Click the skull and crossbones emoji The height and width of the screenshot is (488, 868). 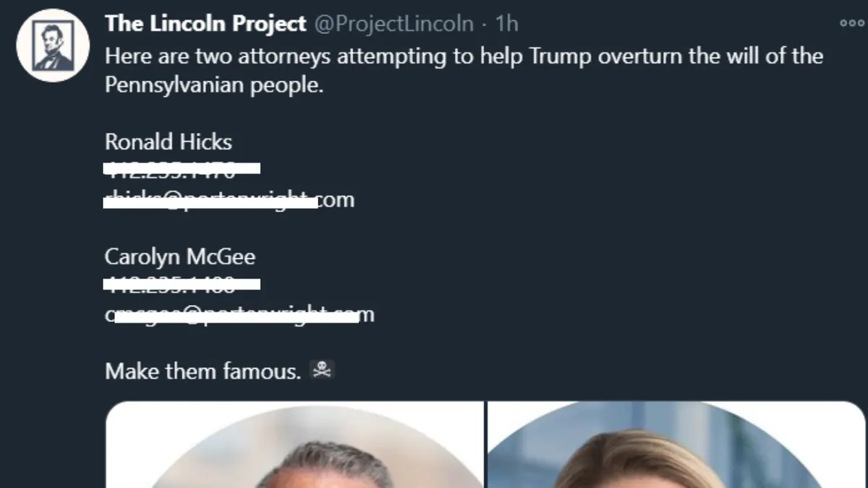[x=320, y=369]
